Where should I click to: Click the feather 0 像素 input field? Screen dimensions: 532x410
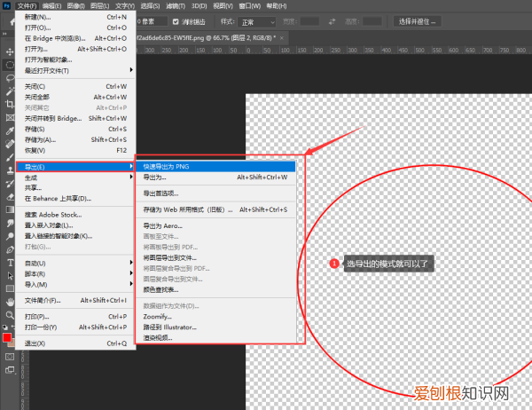click(152, 21)
